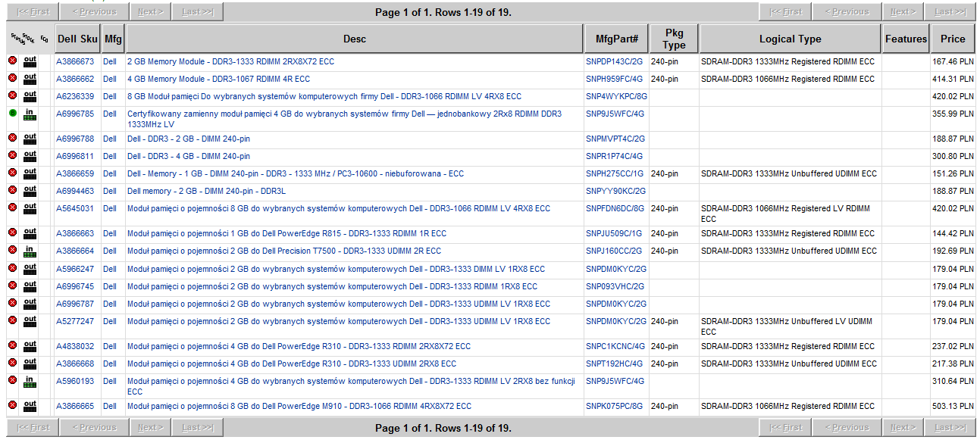Open the part number link SNP4WYKPC/8G

pyautogui.click(x=616, y=96)
